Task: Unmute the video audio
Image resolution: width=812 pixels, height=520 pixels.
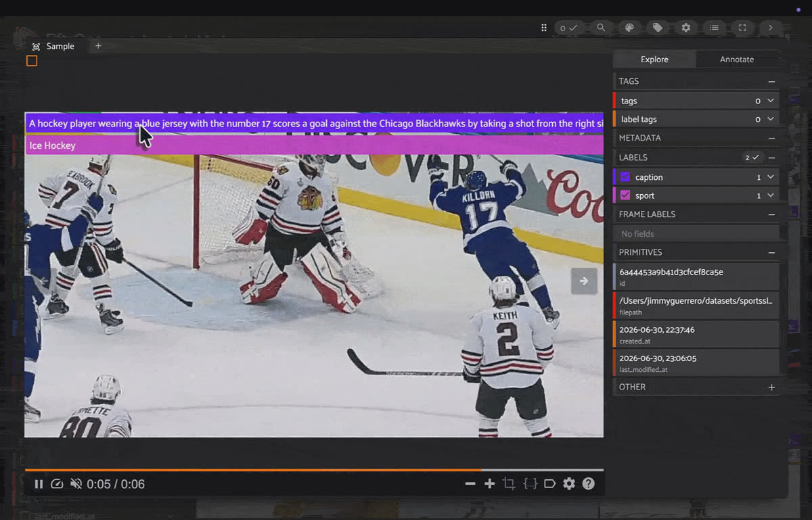Action: (x=76, y=484)
